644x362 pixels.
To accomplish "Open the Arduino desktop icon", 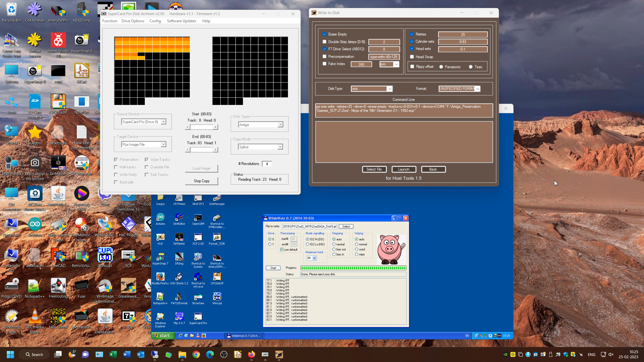I will (35, 227).
